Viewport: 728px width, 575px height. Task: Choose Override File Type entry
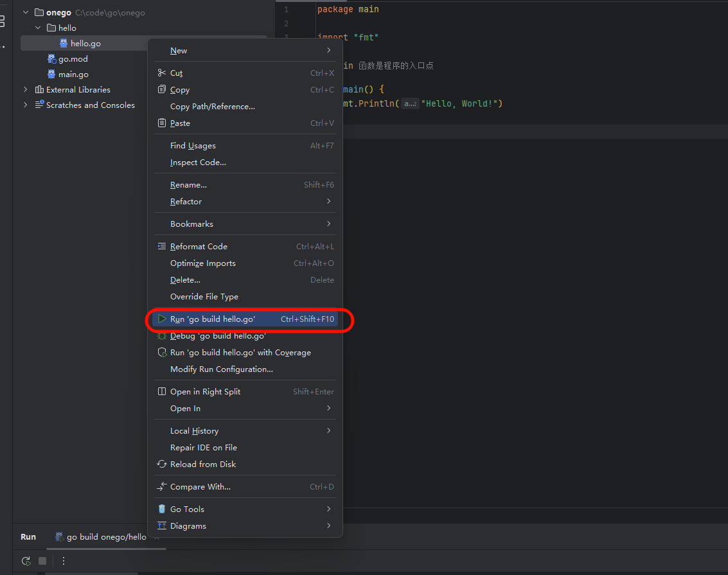[245, 297]
